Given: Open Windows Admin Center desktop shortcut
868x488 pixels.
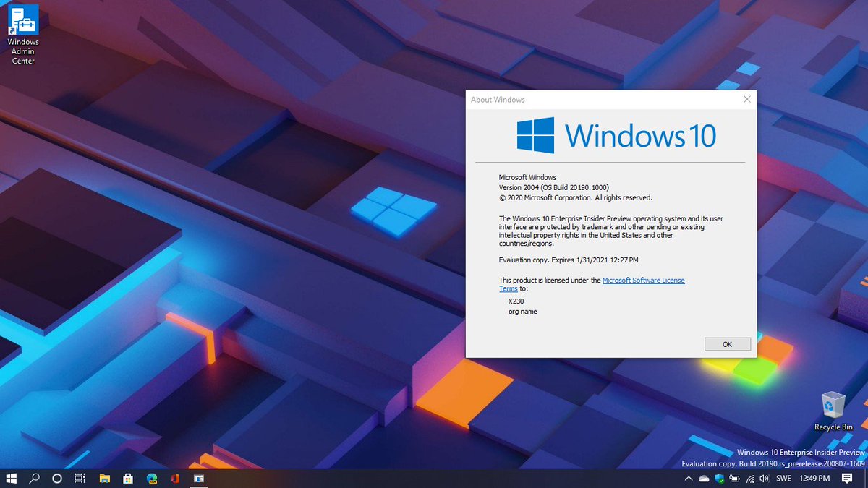Looking at the screenshot, I should [x=23, y=35].
